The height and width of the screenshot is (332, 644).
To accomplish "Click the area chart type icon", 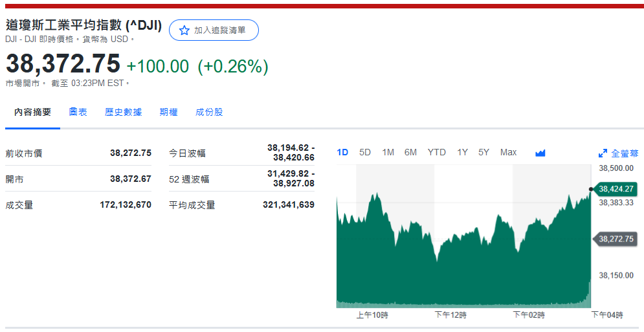I will pos(540,153).
